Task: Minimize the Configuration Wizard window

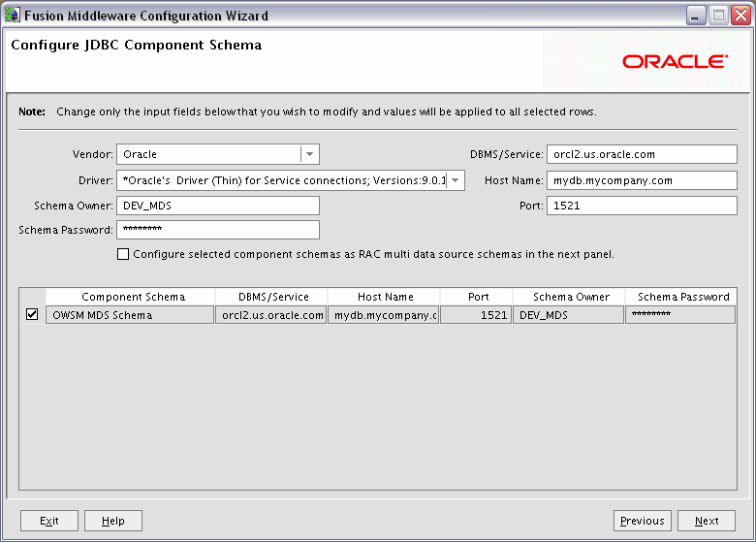Action: pyautogui.click(x=696, y=16)
